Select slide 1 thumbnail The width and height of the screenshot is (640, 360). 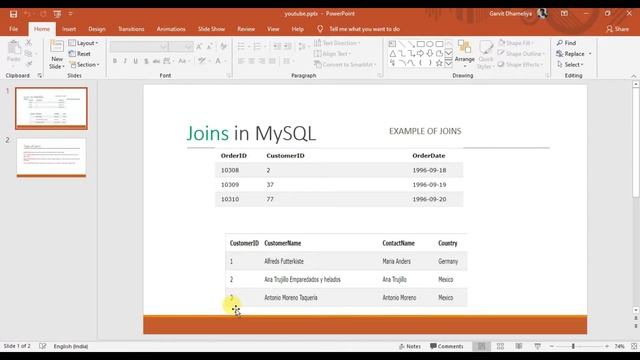click(51, 108)
